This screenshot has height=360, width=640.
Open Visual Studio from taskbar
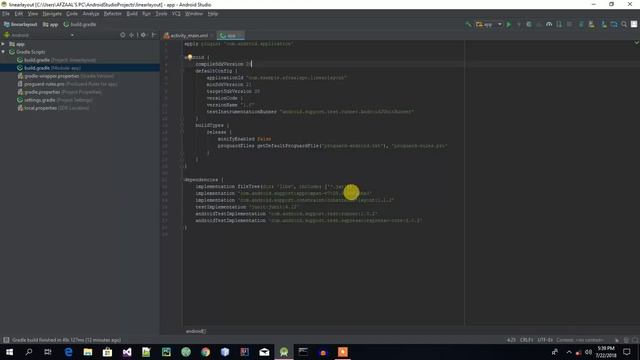(127, 352)
